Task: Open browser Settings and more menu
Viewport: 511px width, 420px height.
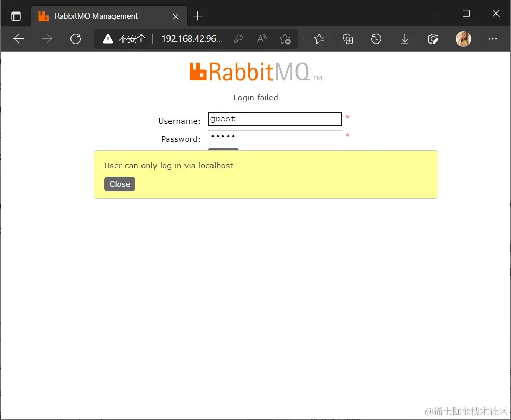Action: coord(493,39)
